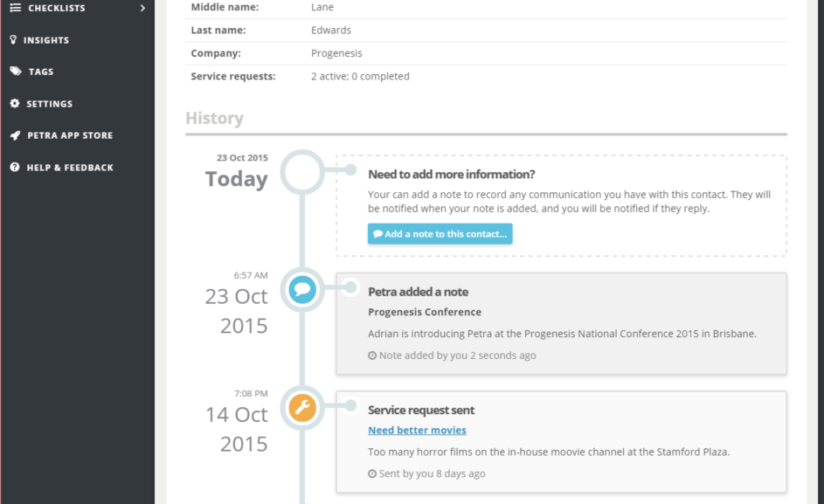Open Petra App Store page
824x504 pixels.
coord(70,135)
